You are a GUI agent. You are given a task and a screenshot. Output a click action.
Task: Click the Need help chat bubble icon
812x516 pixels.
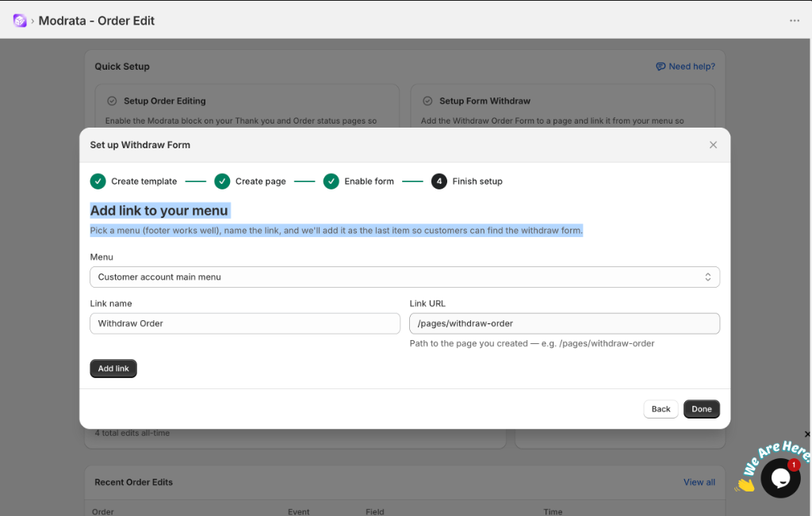click(x=661, y=67)
